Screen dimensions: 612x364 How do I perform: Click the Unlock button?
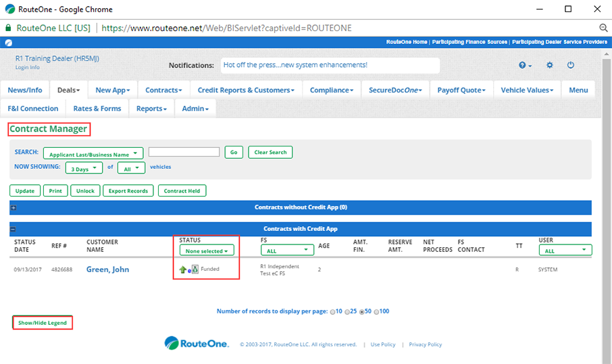[86, 190]
